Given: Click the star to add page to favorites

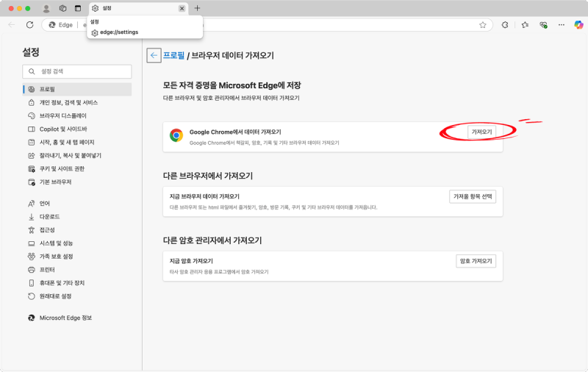Looking at the screenshot, I should pos(483,25).
